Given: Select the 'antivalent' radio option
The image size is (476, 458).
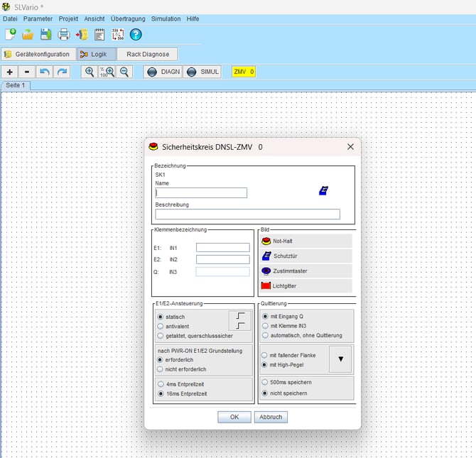Looking at the screenshot, I should pos(160,326).
